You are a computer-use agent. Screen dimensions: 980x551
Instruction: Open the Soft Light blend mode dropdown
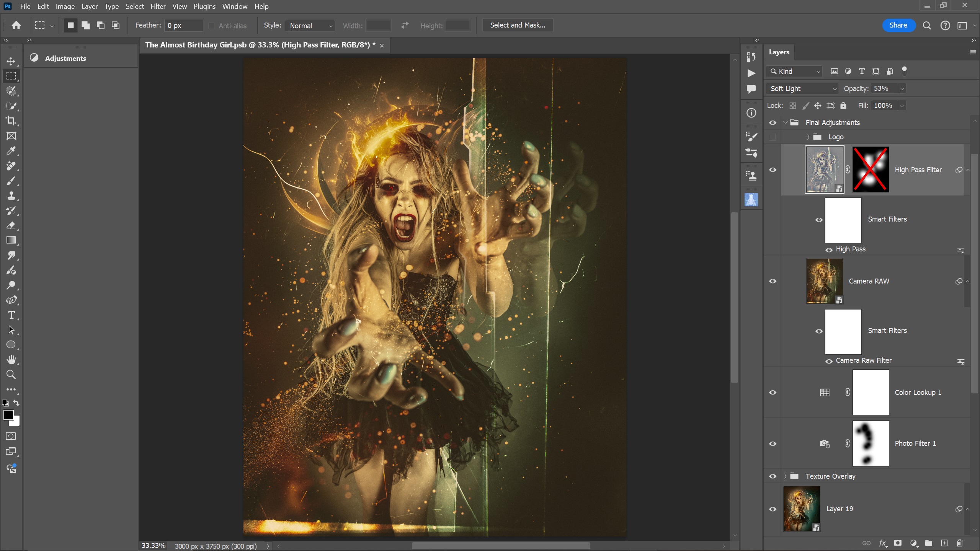pos(802,89)
